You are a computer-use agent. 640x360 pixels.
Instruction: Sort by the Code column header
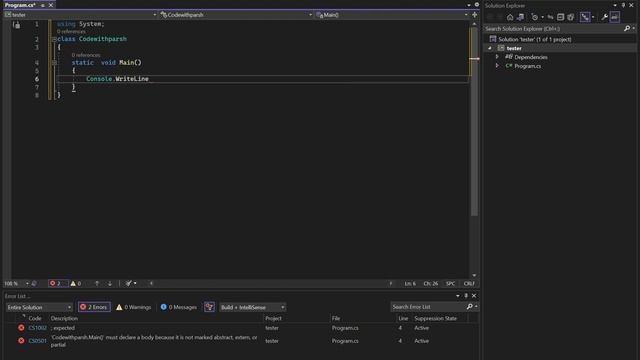coord(35,318)
